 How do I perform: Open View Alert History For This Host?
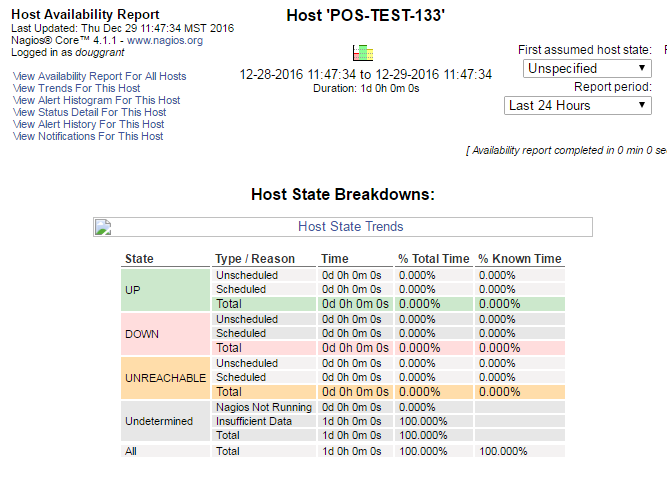88,124
